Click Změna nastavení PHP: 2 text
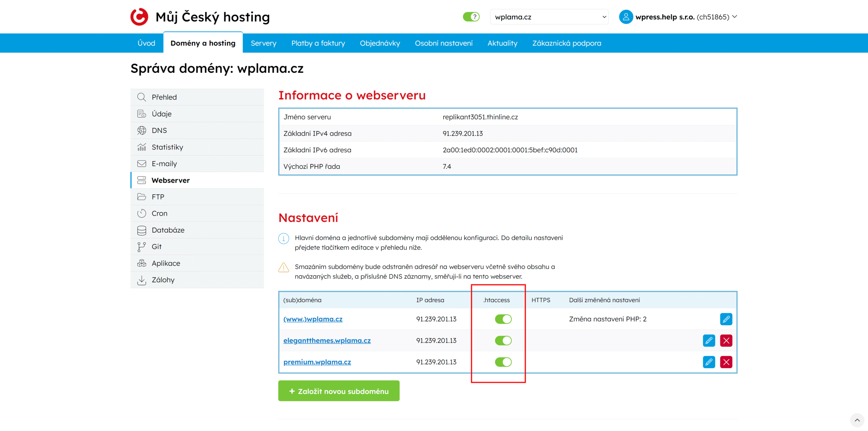 pyautogui.click(x=608, y=319)
